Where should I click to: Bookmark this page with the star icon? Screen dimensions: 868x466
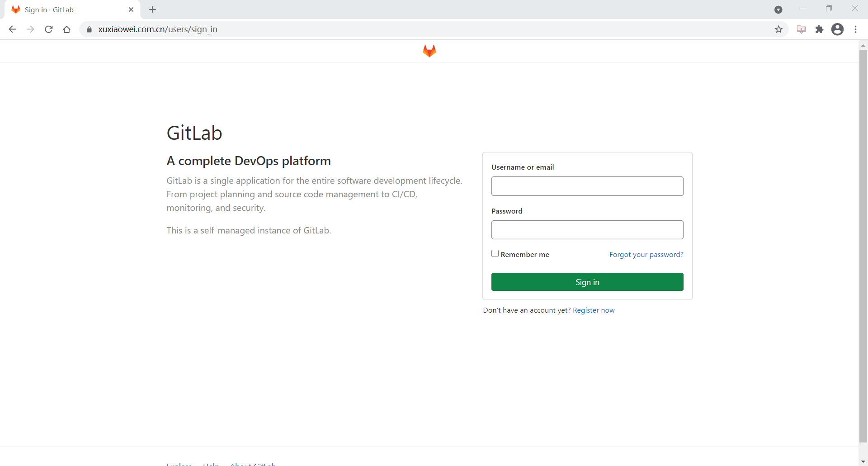(x=779, y=29)
